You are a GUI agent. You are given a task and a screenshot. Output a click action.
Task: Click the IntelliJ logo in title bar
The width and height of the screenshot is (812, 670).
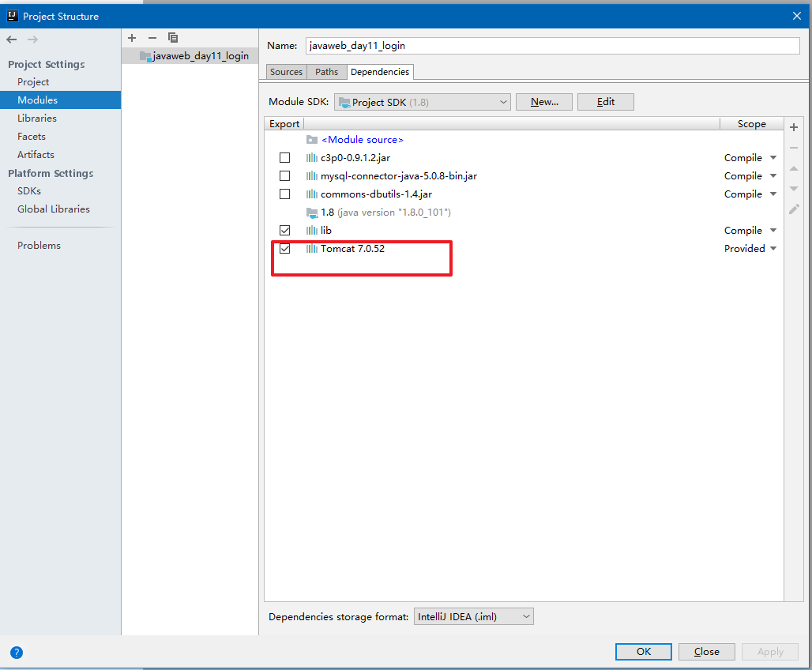(x=13, y=16)
